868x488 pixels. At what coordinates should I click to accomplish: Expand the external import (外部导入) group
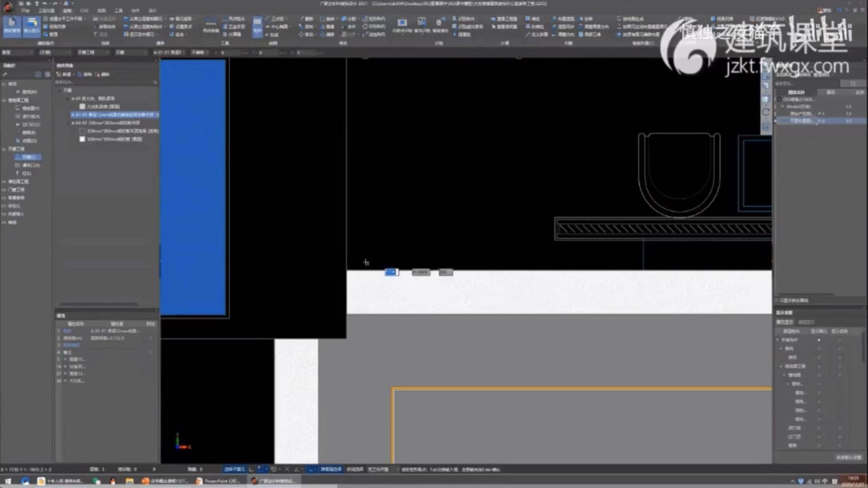(x=4, y=214)
